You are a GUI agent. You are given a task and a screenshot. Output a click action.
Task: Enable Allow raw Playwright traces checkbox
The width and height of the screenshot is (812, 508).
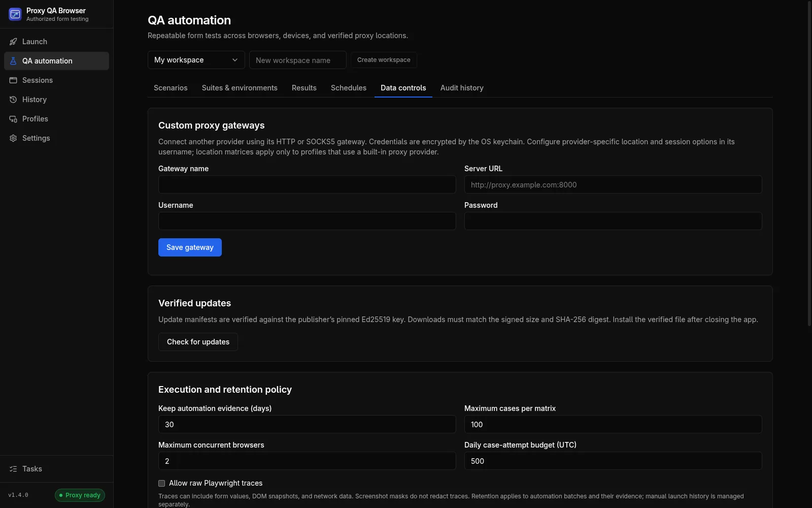(161, 483)
